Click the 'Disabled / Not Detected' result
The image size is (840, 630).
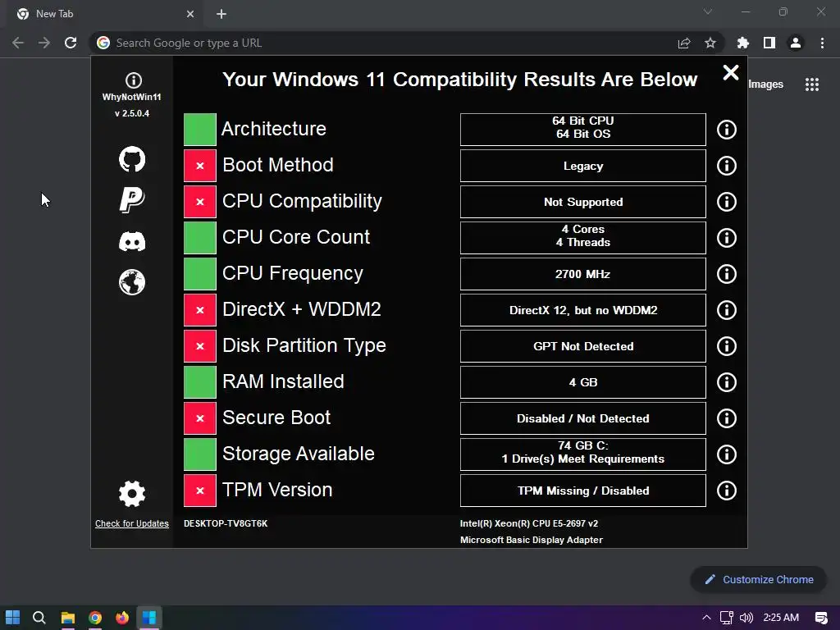click(x=583, y=418)
